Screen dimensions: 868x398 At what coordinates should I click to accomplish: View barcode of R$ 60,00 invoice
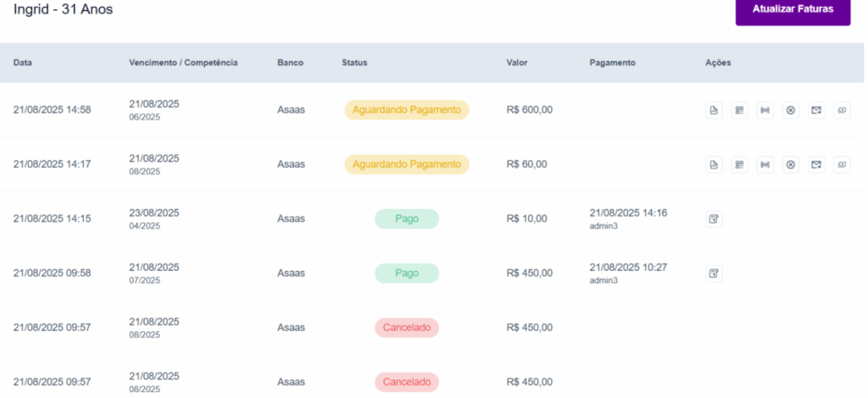point(765,164)
